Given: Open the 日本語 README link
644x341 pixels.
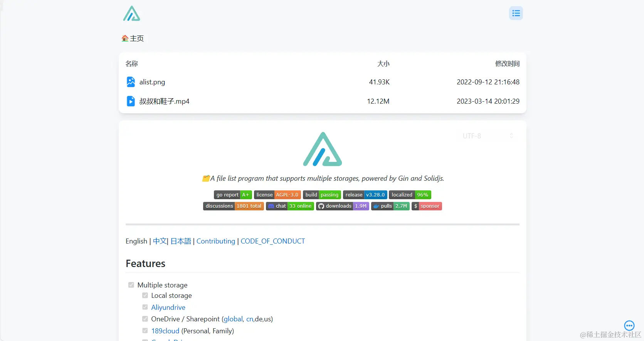Looking at the screenshot, I should (x=181, y=241).
